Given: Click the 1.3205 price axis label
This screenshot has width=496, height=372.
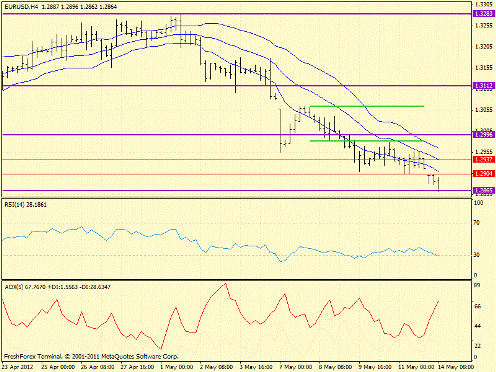Looking at the screenshot, I should tap(484, 47).
